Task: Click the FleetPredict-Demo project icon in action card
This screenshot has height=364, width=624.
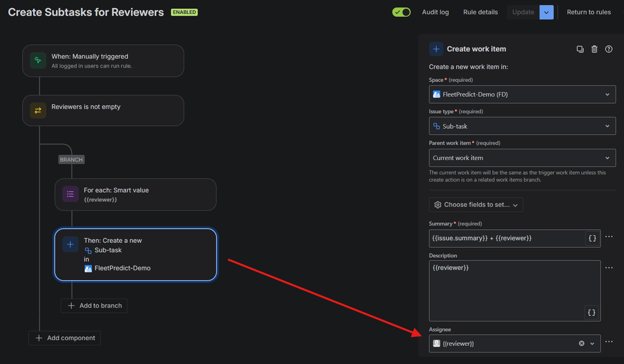Action: pos(88,268)
